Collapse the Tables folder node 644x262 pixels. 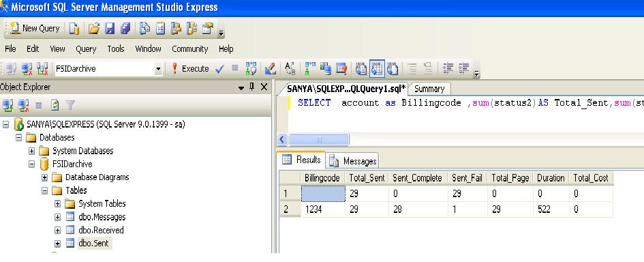pos(45,190)
